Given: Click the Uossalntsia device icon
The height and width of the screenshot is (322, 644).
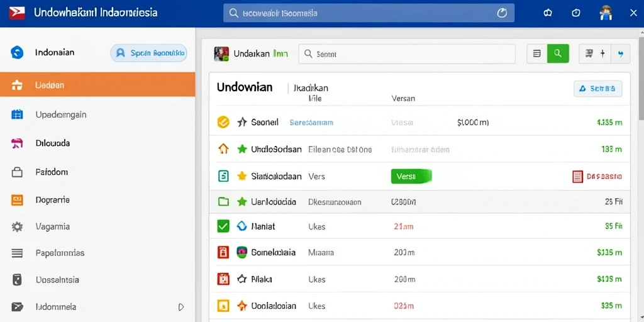Looking at the screenshot, I should 17,280.
